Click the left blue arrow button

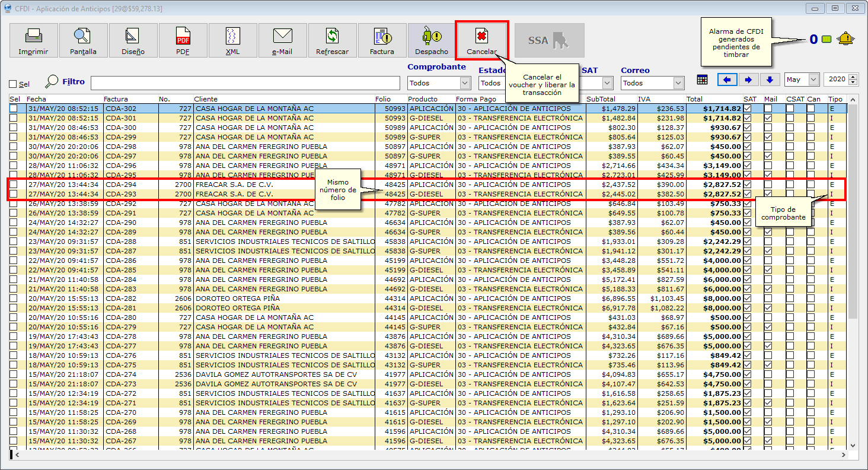pos(726,80)
